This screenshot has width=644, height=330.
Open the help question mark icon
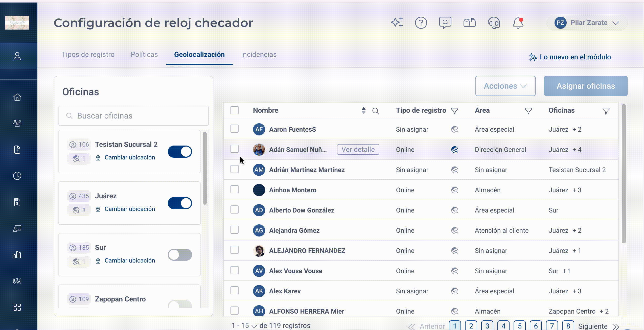(421, 23)
